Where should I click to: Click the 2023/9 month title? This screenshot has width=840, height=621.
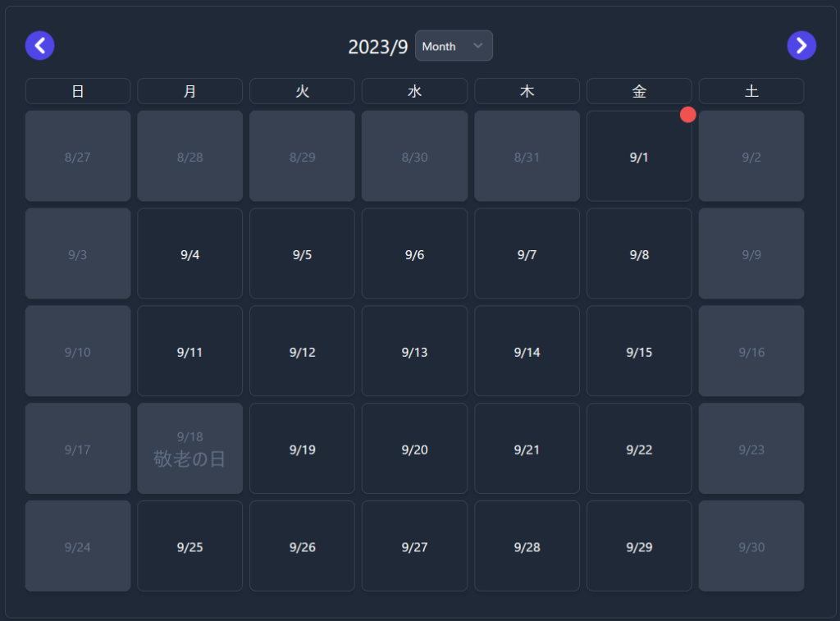[377, 47]
